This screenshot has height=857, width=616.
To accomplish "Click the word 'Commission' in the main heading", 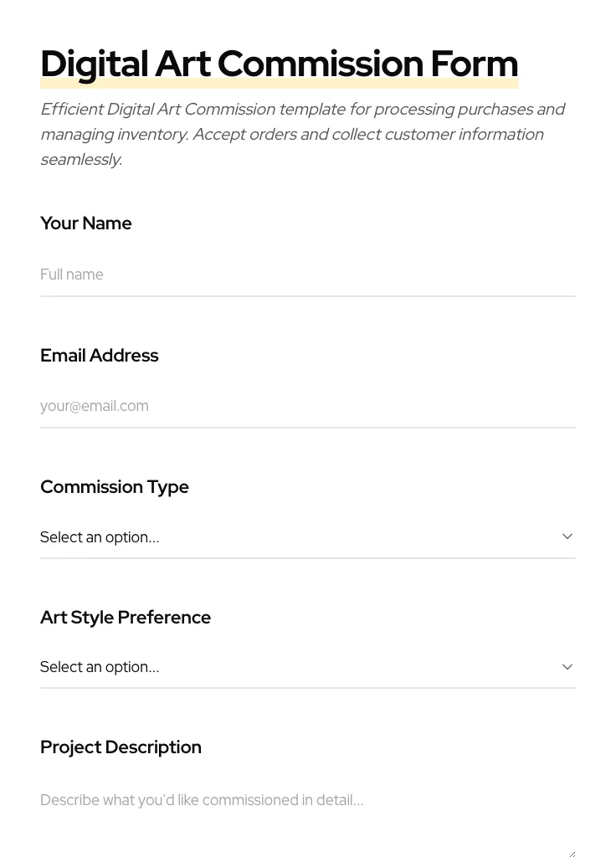I will pyautogui.click(x=321, y=64).
